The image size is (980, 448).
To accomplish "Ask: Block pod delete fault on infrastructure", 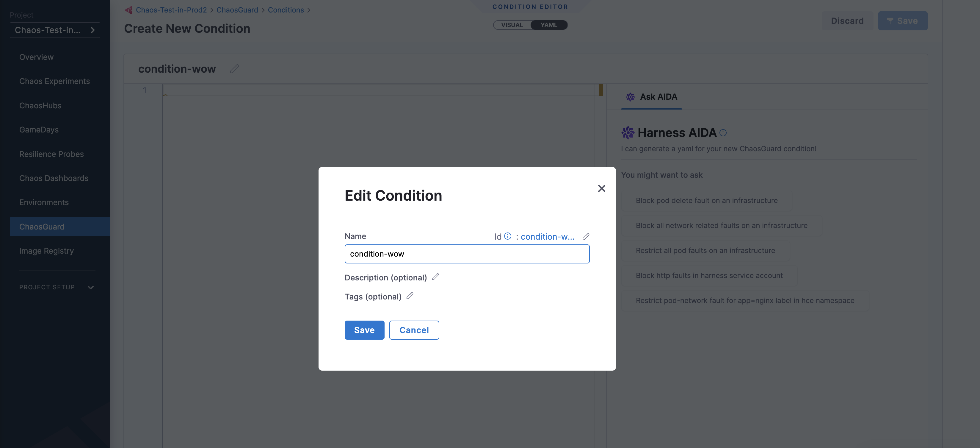I will pyautogui.click(x=706, y=200).
